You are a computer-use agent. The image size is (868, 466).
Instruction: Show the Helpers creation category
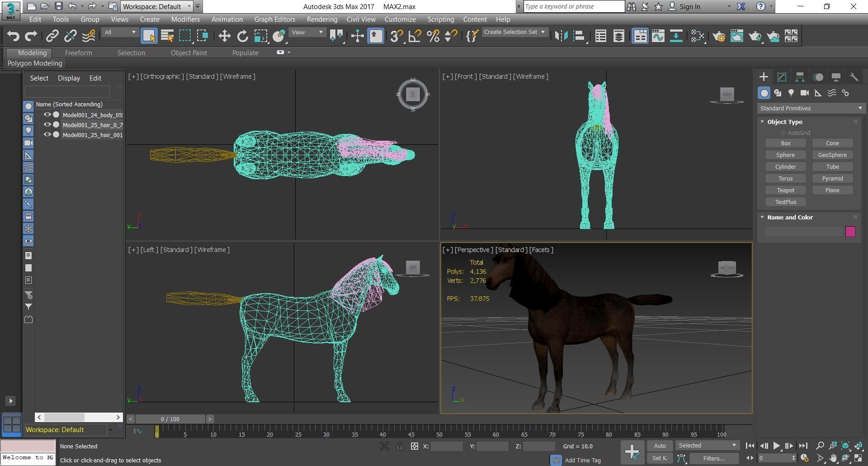(x=818, y=93)
